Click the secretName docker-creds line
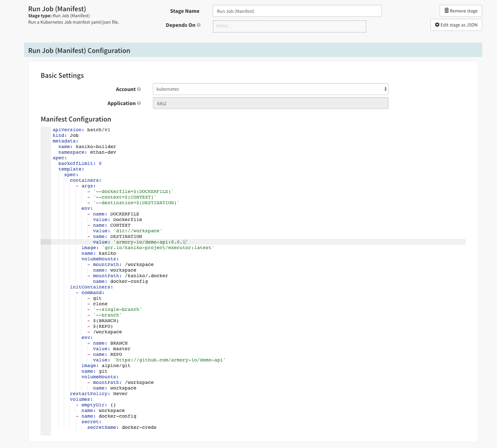 pyautogui.click(x=122, y=427)
